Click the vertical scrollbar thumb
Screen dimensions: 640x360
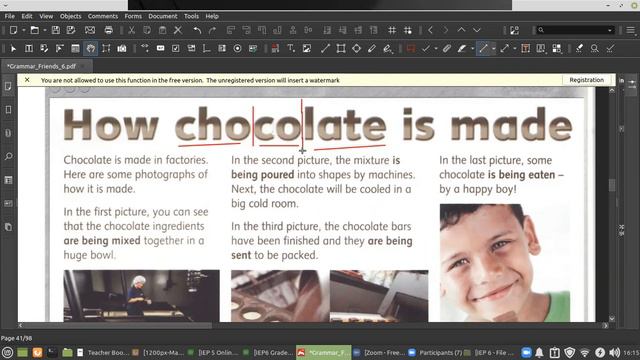[x=612, y=185]
